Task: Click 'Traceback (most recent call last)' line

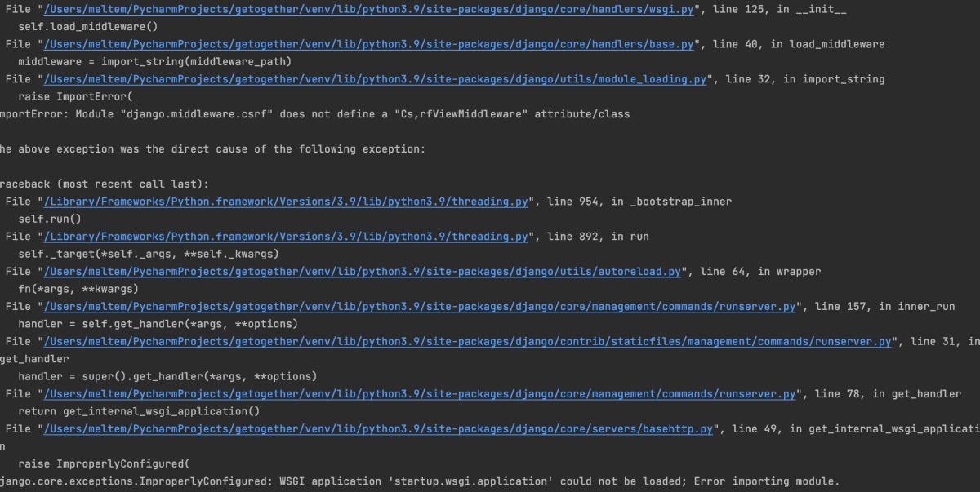Action: [105, 184]
